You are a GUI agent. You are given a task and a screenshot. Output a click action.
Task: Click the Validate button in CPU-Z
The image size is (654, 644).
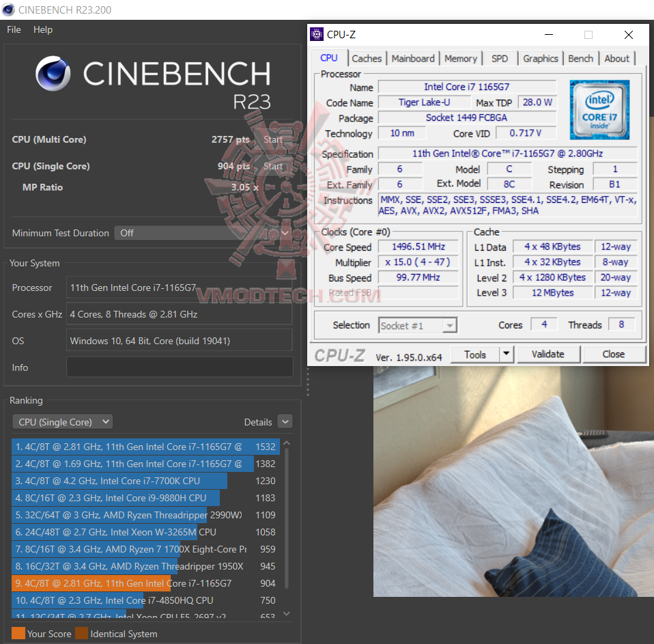click(x=548, y=354)
